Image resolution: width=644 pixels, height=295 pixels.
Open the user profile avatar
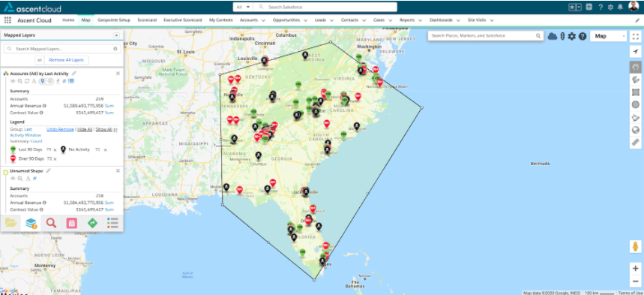[x=634, y=7]
